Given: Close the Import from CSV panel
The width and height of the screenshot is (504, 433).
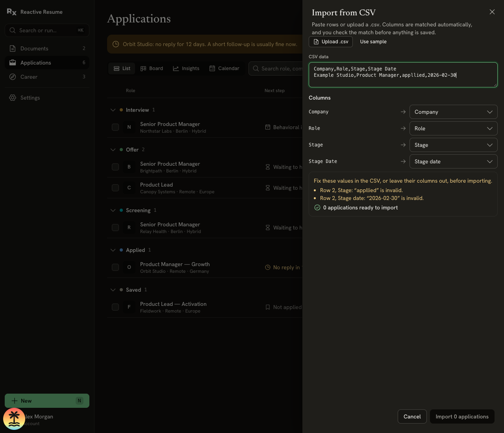Looking at the screenshot, I should coord(492,12).
